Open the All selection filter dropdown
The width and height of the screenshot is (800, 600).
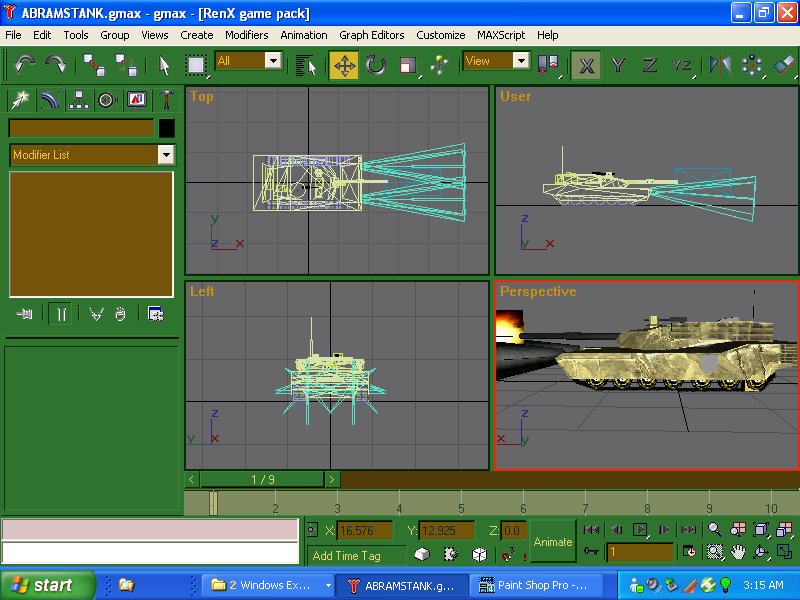[x=272, y=61]
